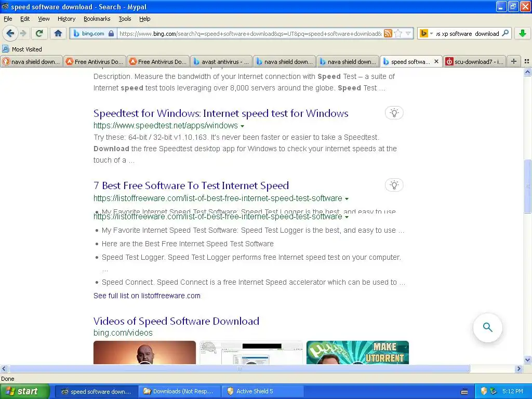Click the https://www.speedtest.net/apps/windows URL
The width and height of the screenshot is (532, 399).
tap(166, 126)
